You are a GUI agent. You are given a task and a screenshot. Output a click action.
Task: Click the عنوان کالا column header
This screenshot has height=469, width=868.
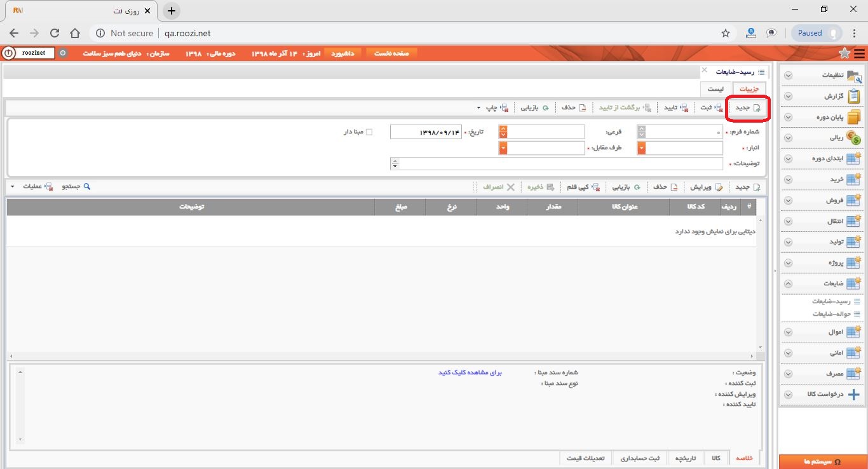click(624, 207)
